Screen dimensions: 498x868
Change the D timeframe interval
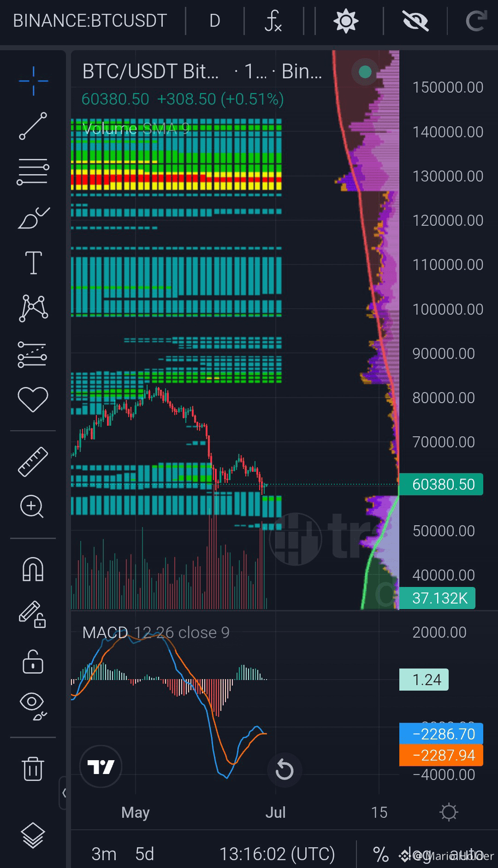(x=215, y=21)
